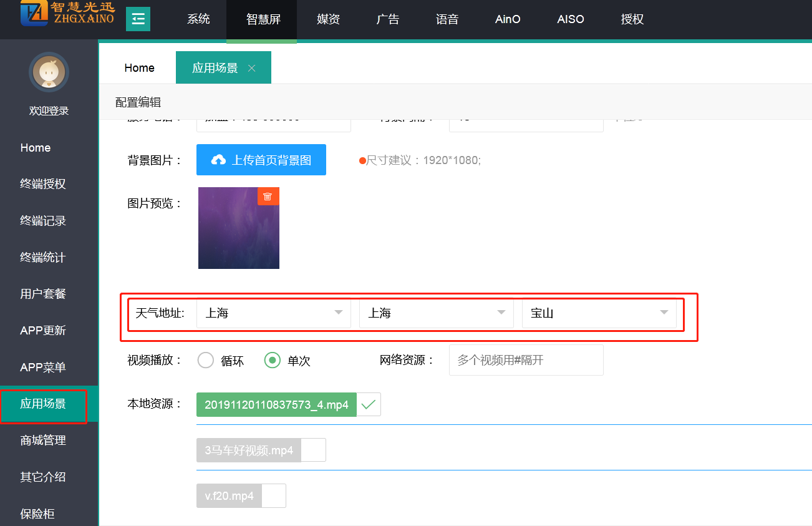Click the 尺寸建议：1920*1080 hint text

(423, 160)
